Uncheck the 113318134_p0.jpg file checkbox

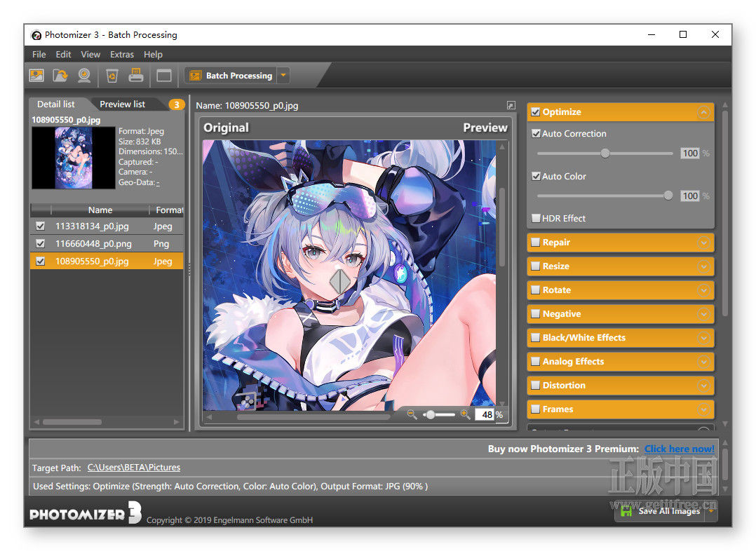coord(41,226)
